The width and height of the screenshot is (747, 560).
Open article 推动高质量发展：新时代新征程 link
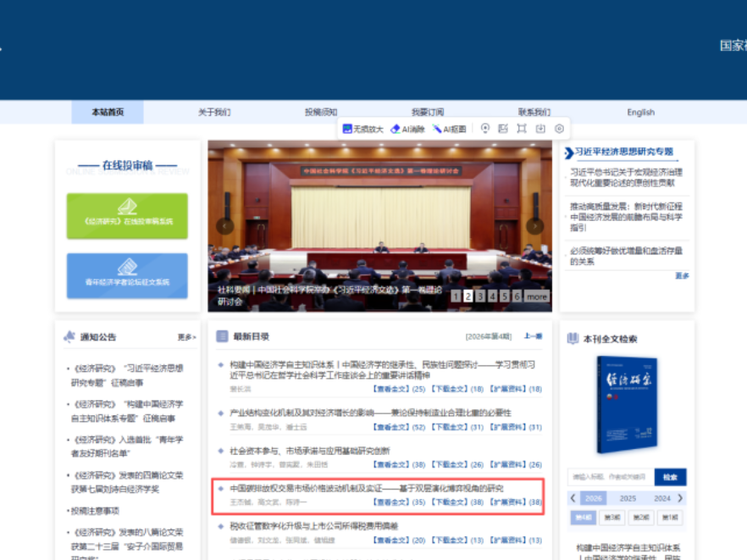[626, 217]
